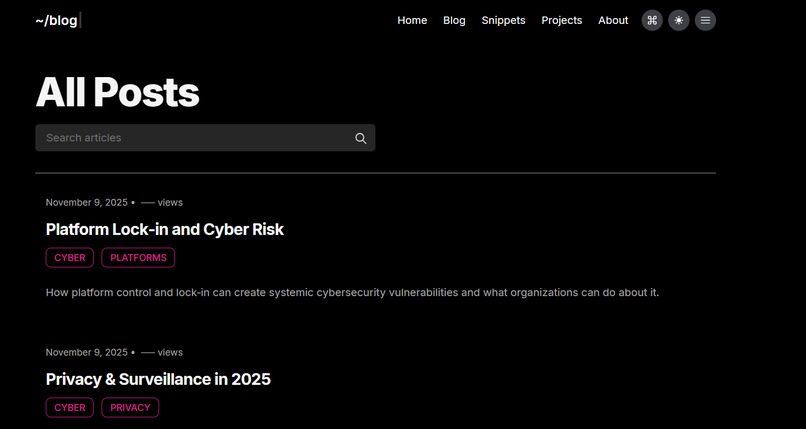The width and height of the screenshot is (806, 429).
Task: Click views count above Platform Lock-in post
Action: click(161, 202)
